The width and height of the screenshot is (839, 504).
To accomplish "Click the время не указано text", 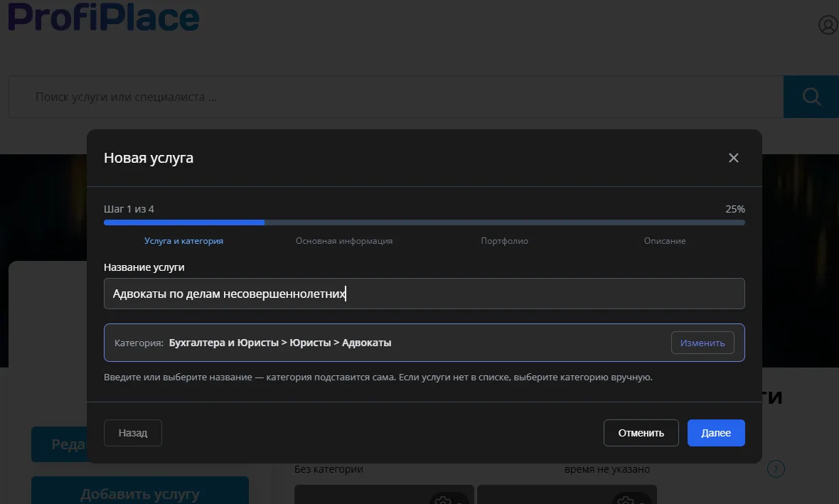I will tap(607, 469).
